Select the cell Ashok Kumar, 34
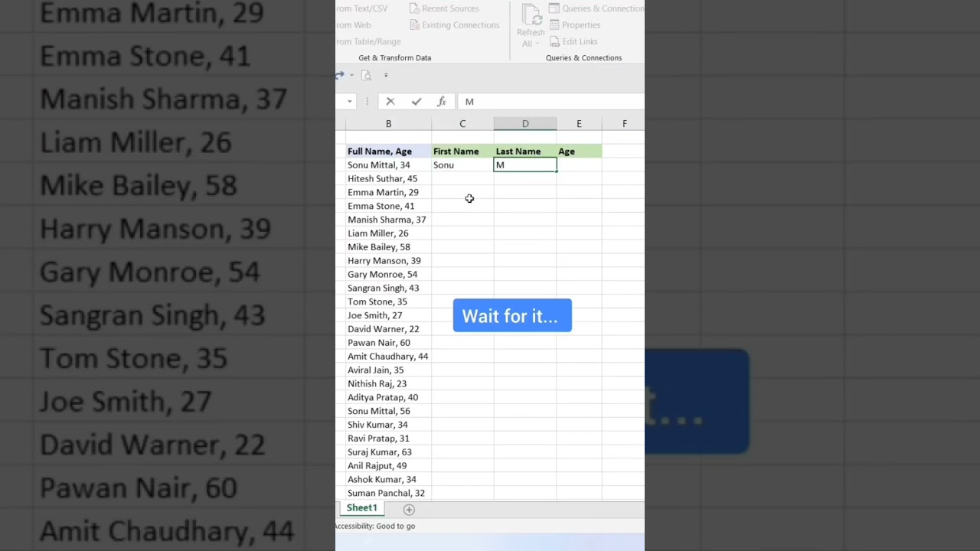Screen dimensions: 980x551 388,480
